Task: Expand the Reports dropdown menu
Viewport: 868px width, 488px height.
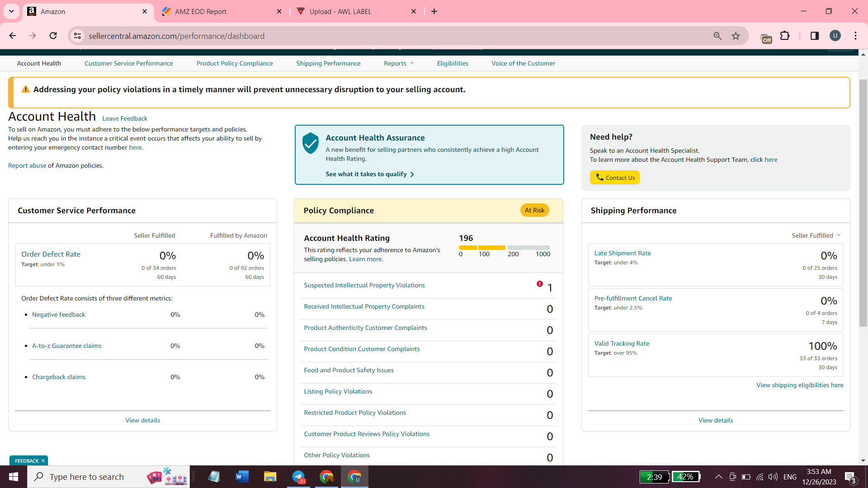Action: tap(399, 63)
